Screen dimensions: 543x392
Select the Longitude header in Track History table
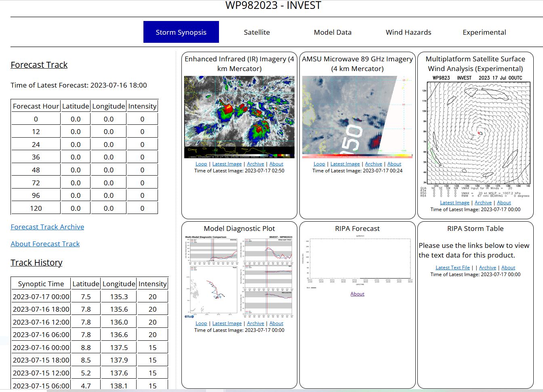point(119,284)
